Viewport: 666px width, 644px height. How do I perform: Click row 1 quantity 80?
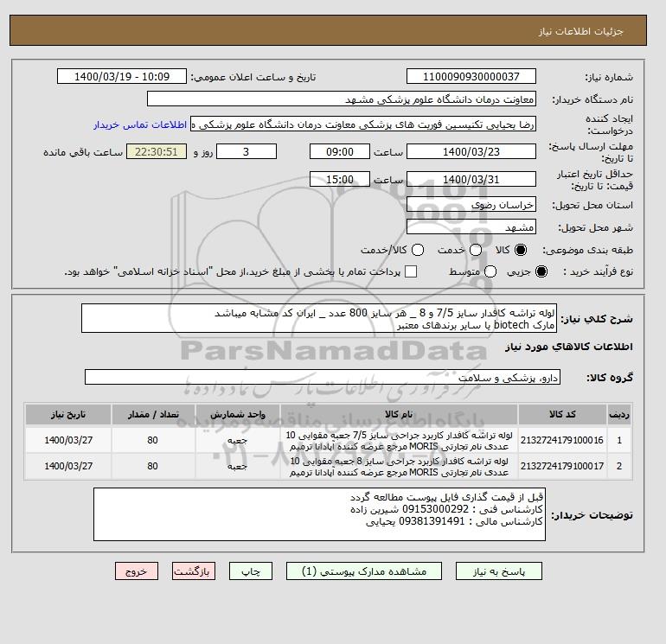click(x=153, y=440)
